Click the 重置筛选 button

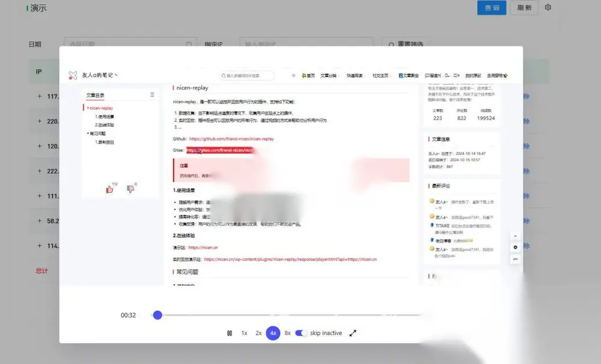click(406, 44)
